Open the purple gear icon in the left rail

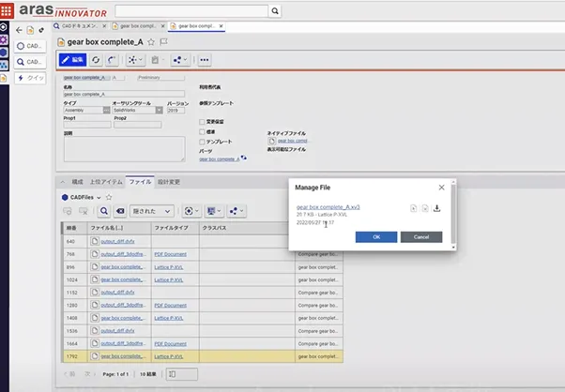(x=4, y=39)
